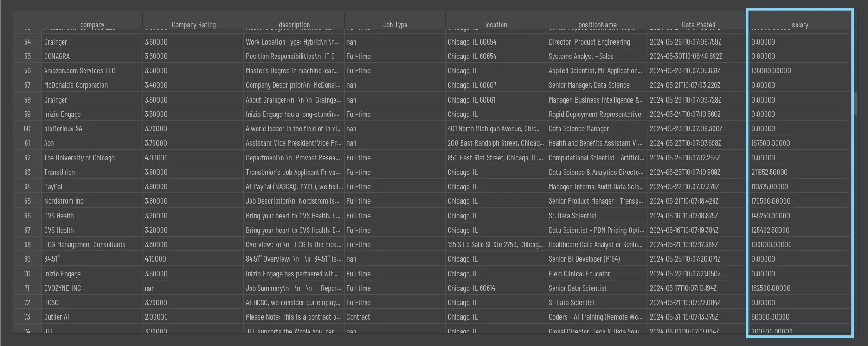The image size is (868, 346).
Task: Select the EVOZYNE INC cell
Action: tap(92, 288)
